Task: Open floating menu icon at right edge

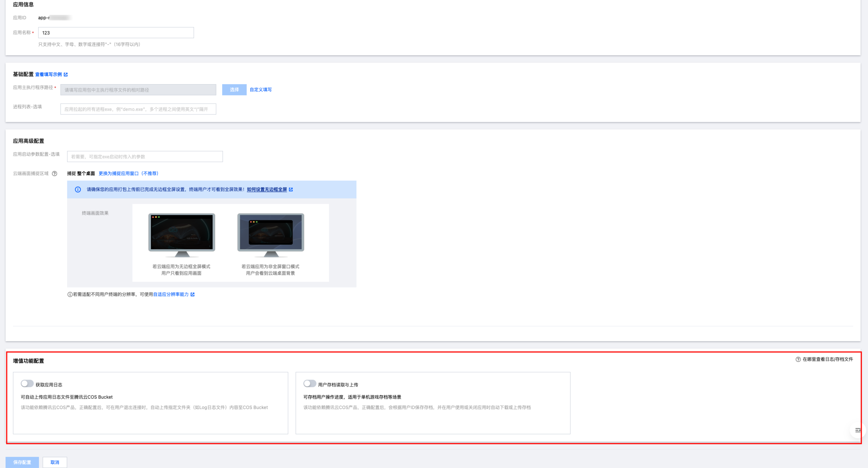Action: coord(858,430)
